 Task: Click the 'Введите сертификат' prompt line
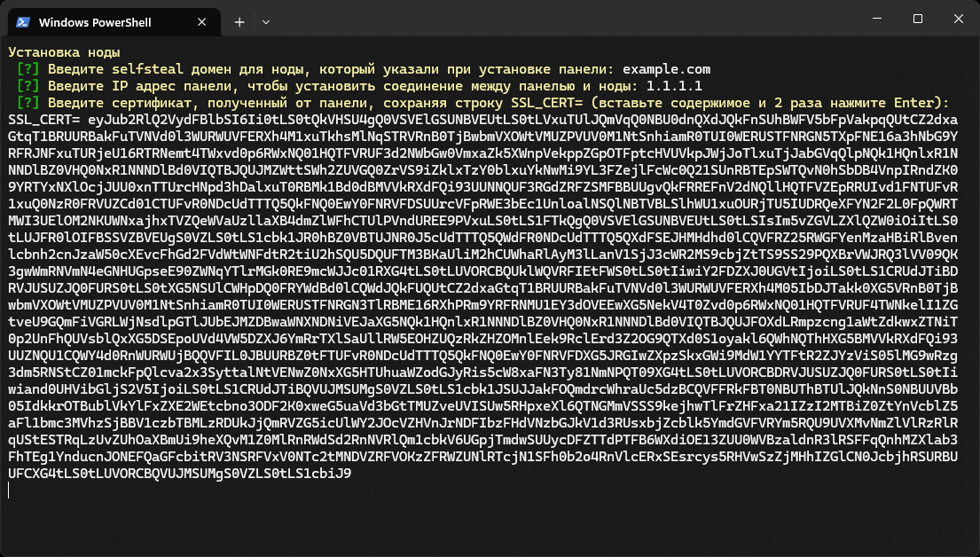click(482, 103)
